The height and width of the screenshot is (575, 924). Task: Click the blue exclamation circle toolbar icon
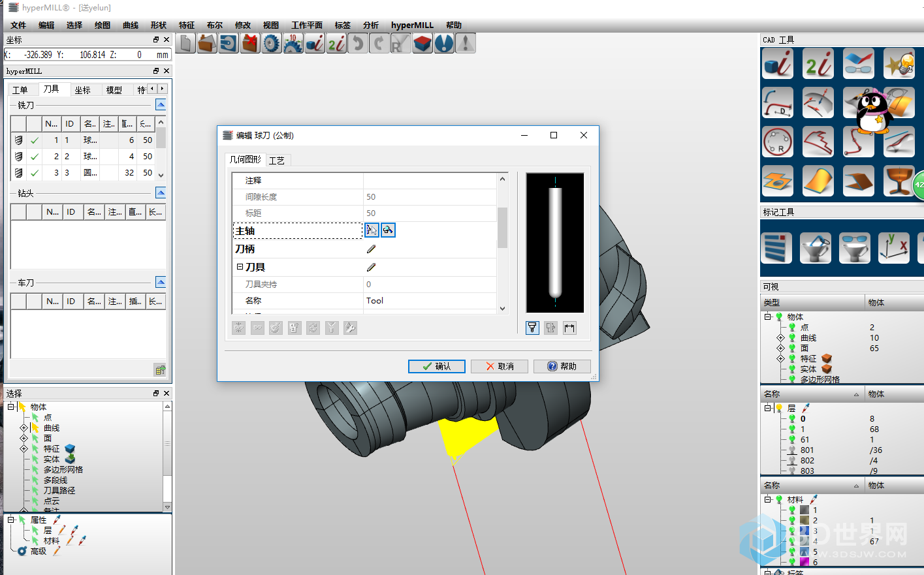pos(444,44)
